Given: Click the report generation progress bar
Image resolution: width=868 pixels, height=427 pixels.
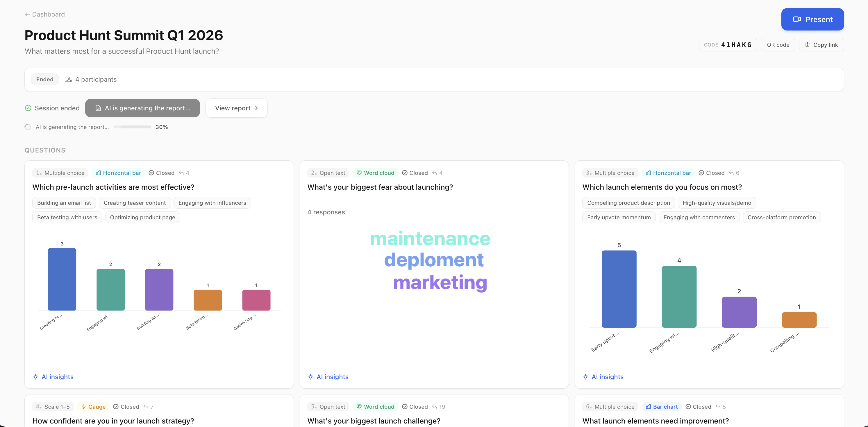Looking at the screenshot, I should 132,127.
